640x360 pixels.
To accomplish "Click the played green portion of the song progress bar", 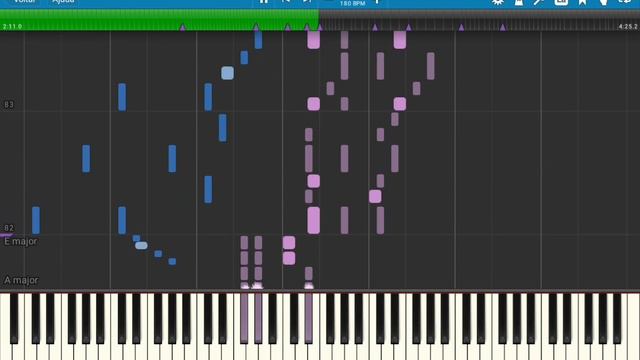I will pyautogui.click(x=159, y=19).
